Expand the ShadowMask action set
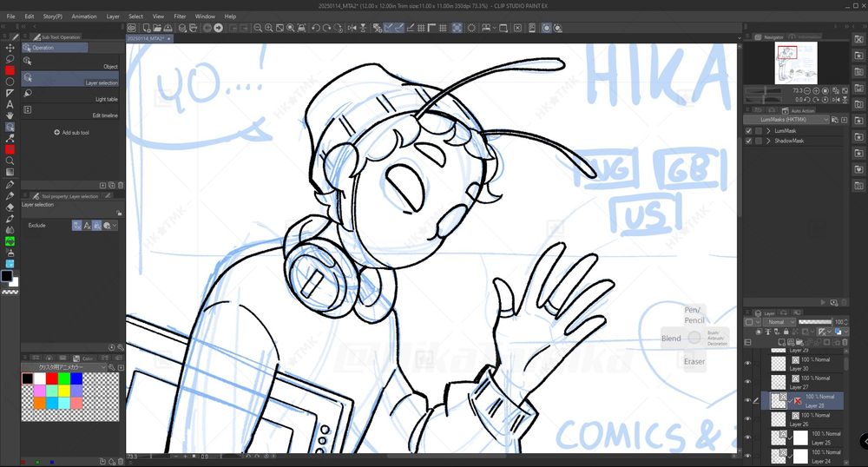This screenshot has height=467, width=868. click(x=768, y=141)
